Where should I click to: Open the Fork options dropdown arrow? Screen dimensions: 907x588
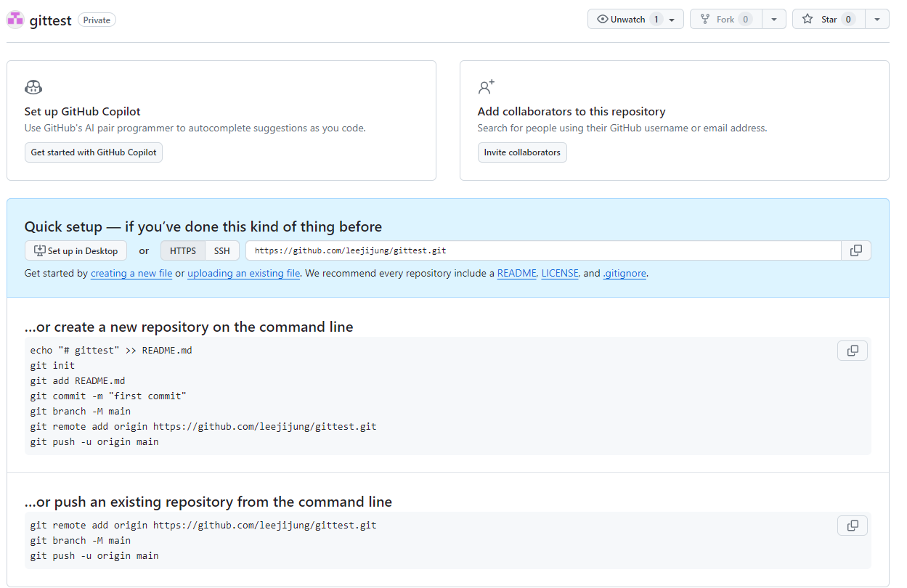[774, 20]
